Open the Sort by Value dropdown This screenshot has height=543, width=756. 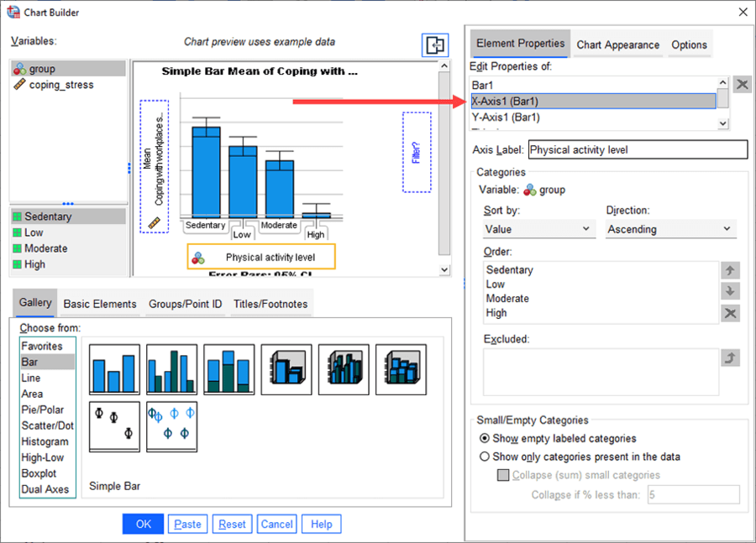(x=539, y=229)
